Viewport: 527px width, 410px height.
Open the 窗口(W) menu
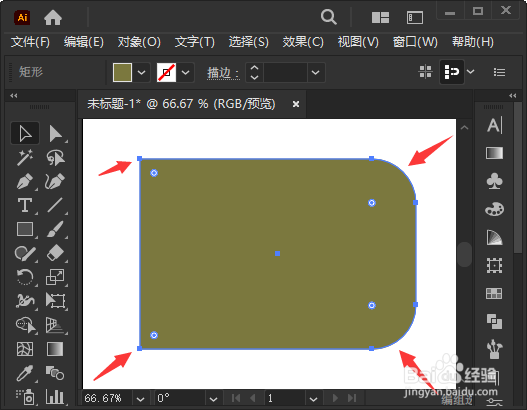tap(415, 42)
